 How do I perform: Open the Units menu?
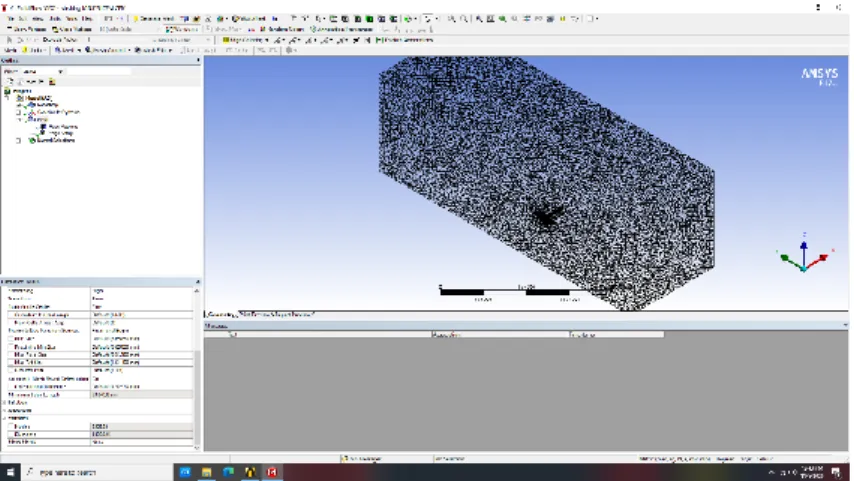coord(55,19)
